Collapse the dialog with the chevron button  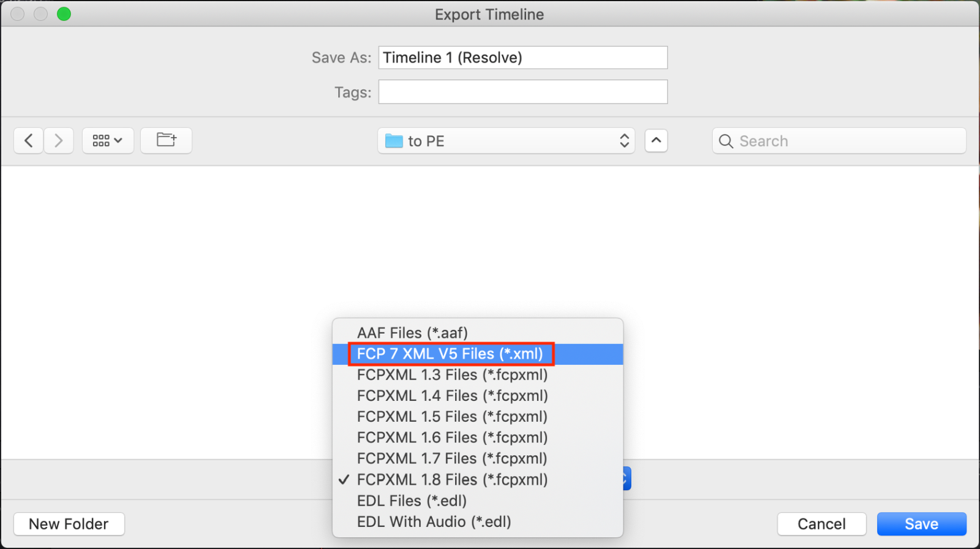pyautogui.click(x=656, y=140)
